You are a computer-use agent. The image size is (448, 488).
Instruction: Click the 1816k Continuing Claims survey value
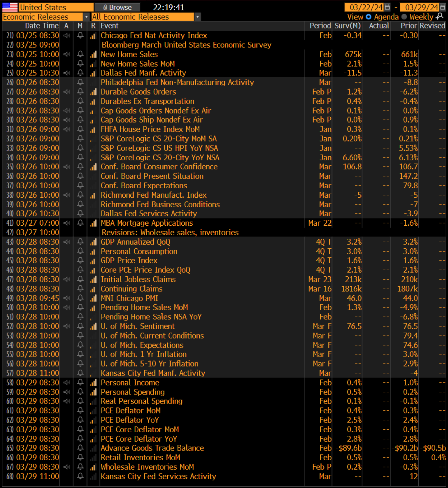(x=351, y=289)
